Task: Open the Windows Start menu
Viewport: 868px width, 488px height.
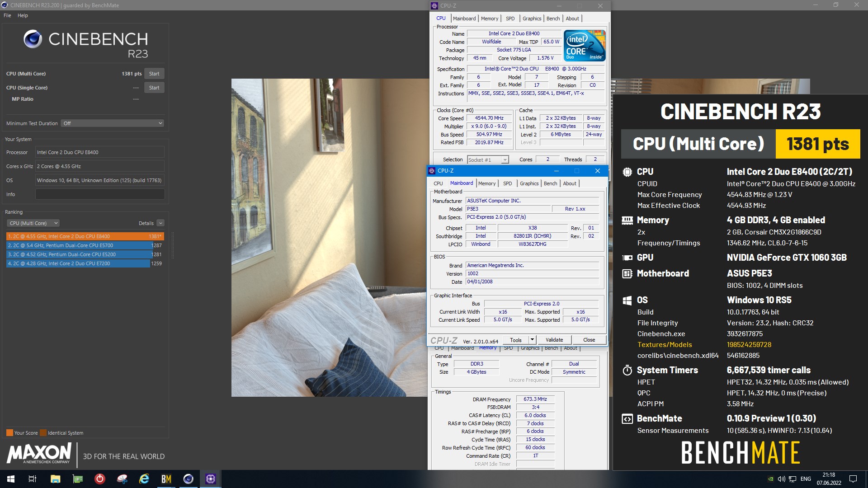Action: tap(11, 479)
